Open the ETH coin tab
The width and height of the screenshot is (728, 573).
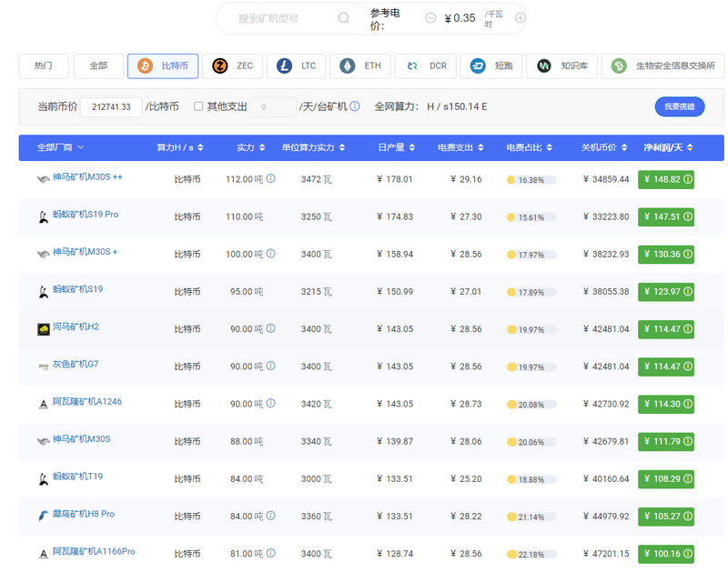[x=360, y=65]
